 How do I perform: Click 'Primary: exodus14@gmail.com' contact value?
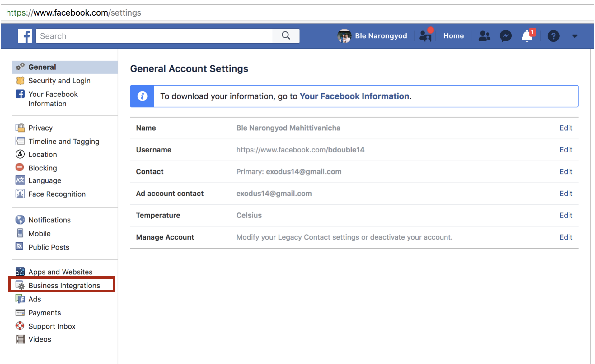289,171
